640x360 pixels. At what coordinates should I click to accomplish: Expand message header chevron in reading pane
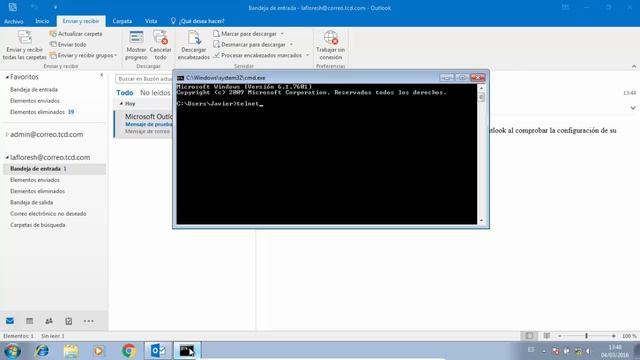coord(633,108)
